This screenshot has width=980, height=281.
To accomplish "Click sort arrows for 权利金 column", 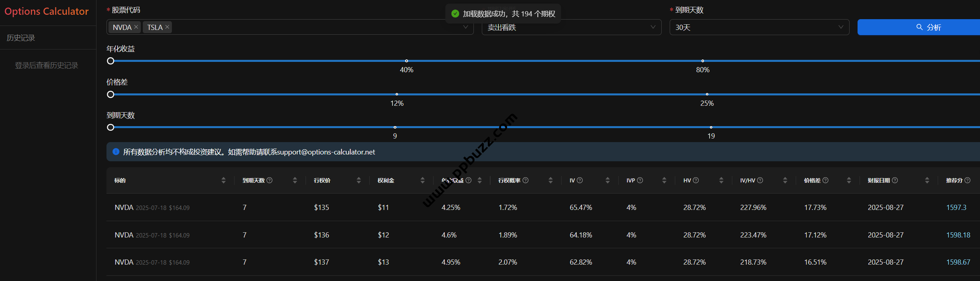I will tap(422, 180).
